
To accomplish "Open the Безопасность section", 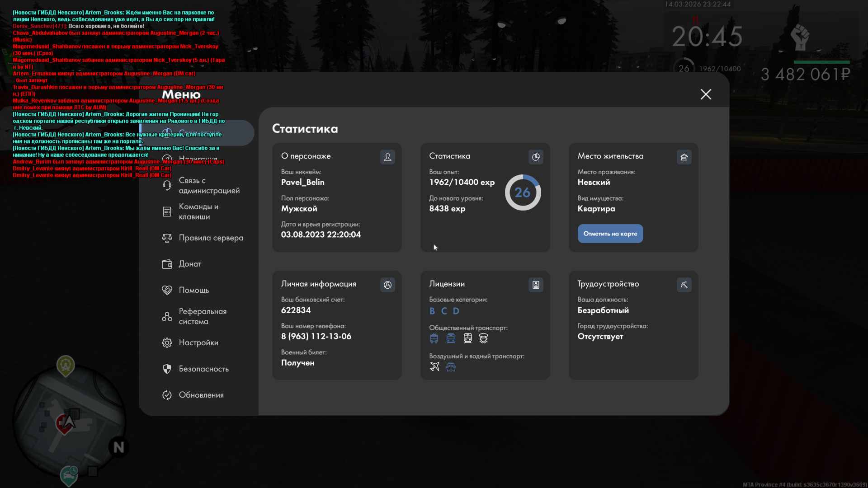I will click(x=203, y=369).
